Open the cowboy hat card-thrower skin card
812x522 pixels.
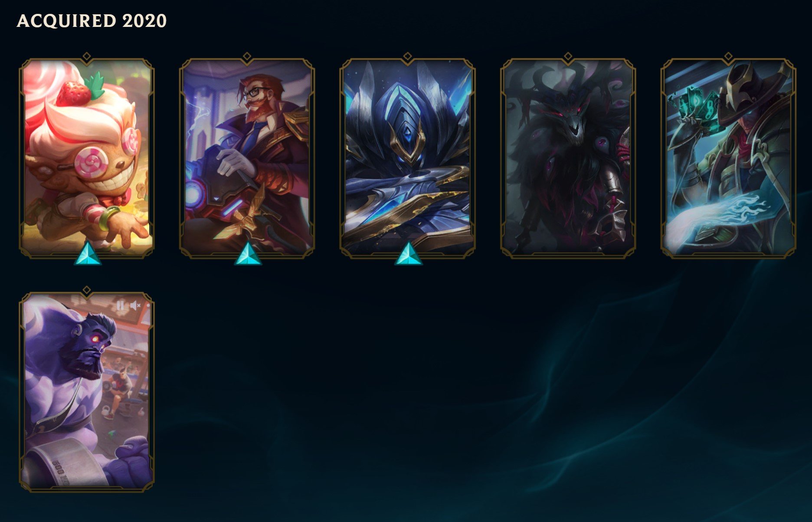pos(728,158)
